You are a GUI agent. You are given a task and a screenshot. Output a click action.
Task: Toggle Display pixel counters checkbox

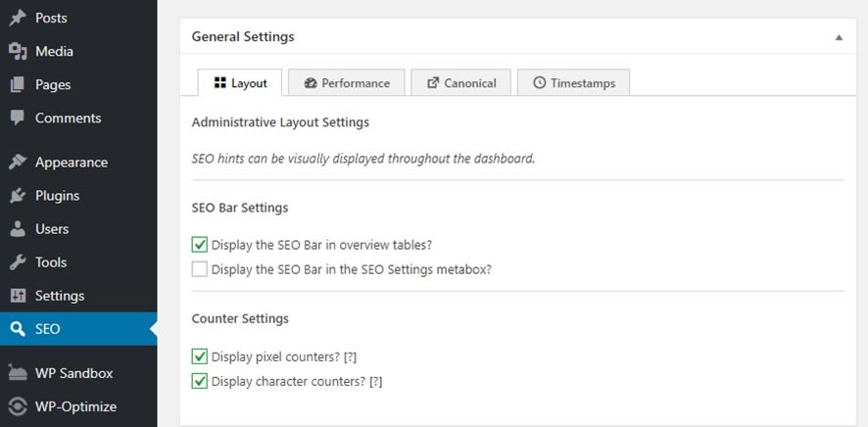(x=199, y=356)
